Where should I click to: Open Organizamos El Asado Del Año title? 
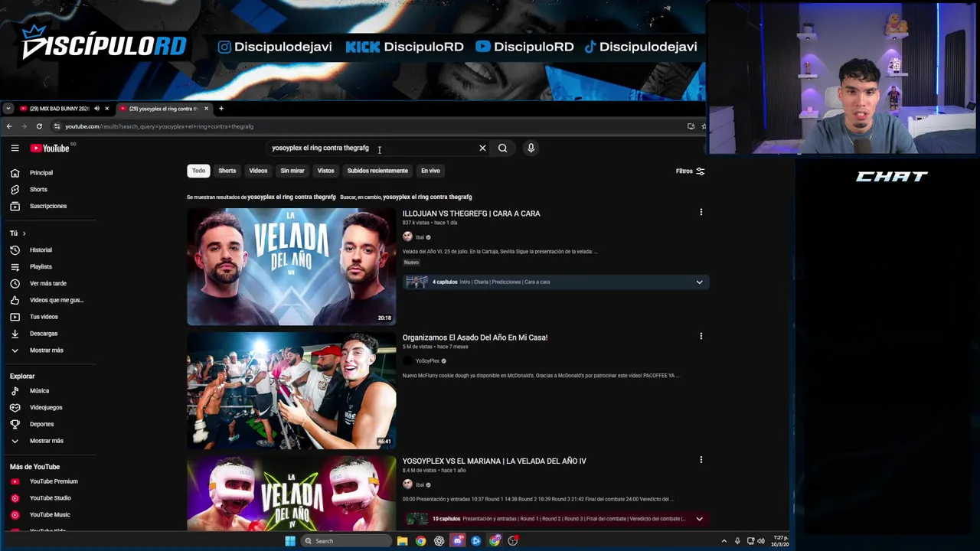(x=475, y=337)
